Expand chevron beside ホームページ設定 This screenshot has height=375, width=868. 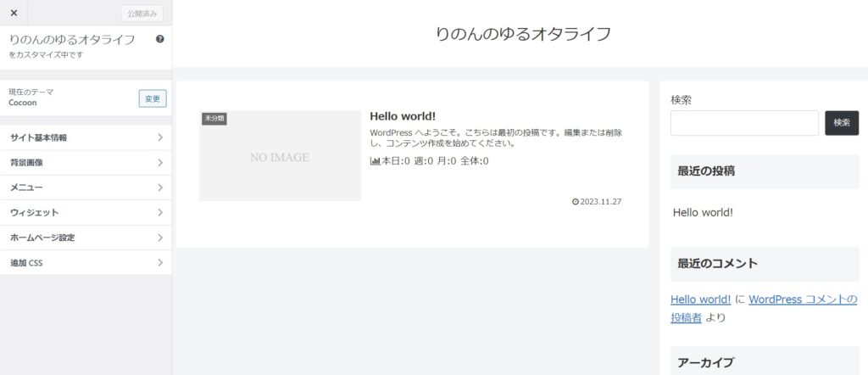160,237
